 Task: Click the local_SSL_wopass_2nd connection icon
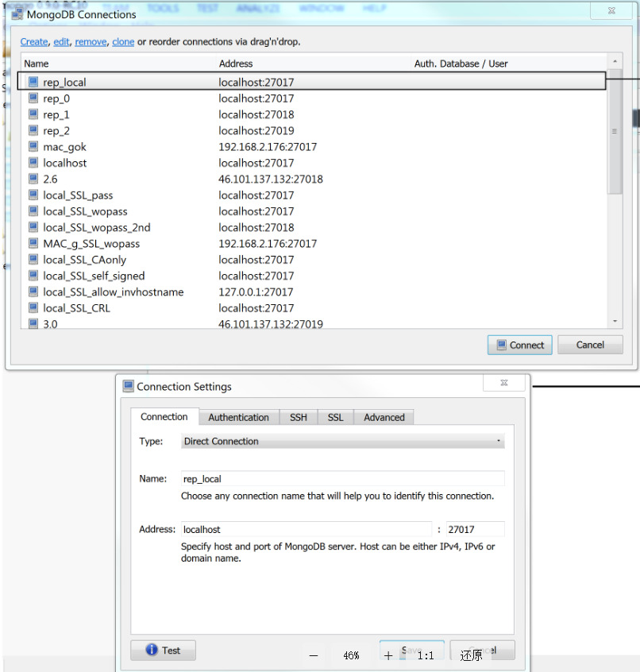(33, 226)
